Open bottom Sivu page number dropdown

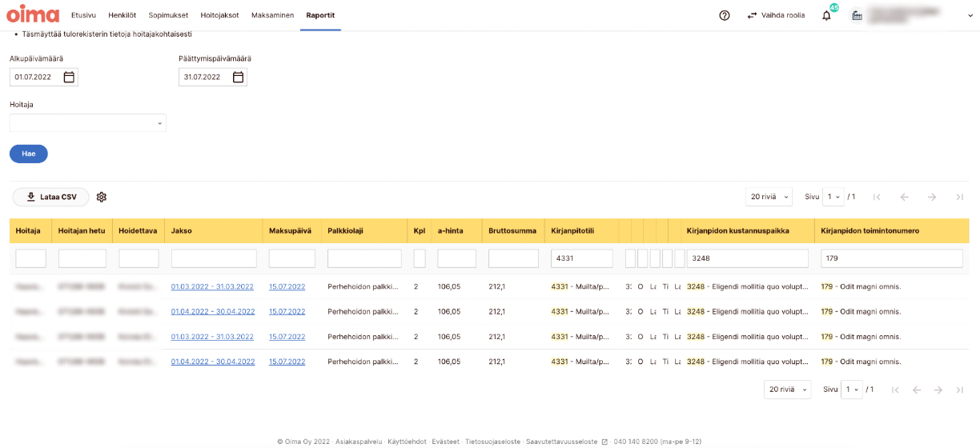(852, 390)
